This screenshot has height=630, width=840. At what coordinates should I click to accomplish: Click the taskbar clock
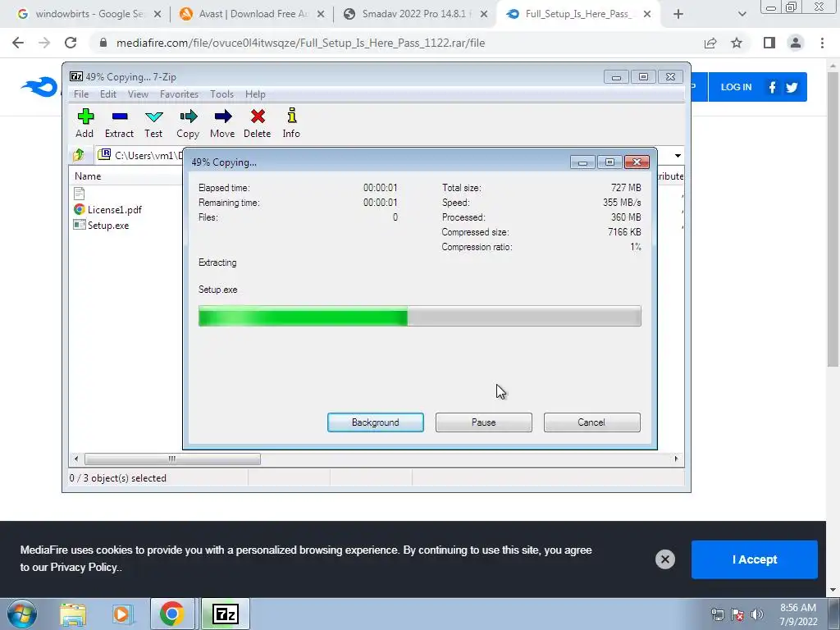[798, 614]
